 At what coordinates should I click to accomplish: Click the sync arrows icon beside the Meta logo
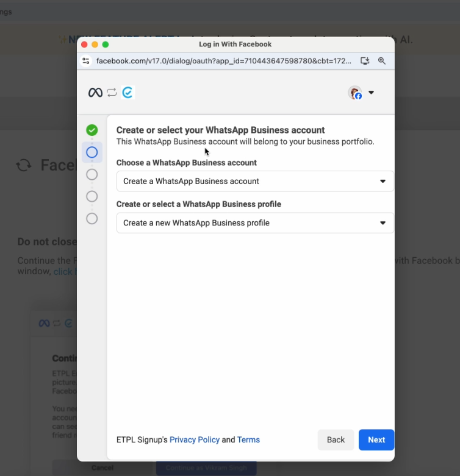112,92
